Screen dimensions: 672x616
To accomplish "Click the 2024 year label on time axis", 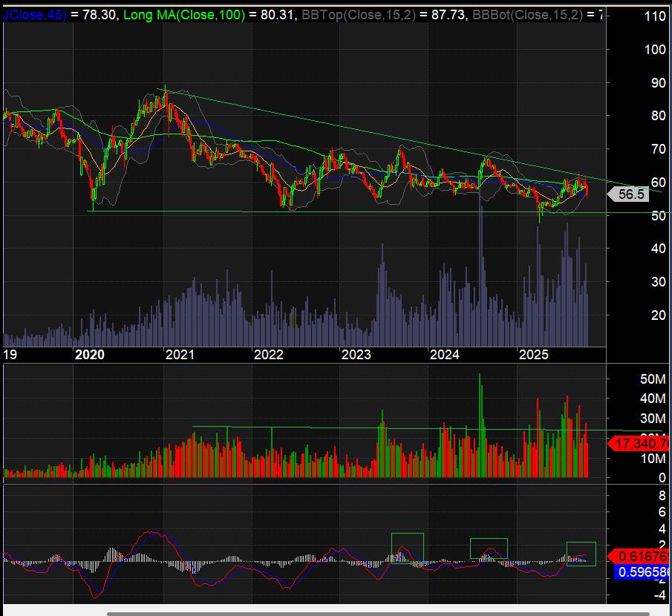I will [x=445, y=355].
